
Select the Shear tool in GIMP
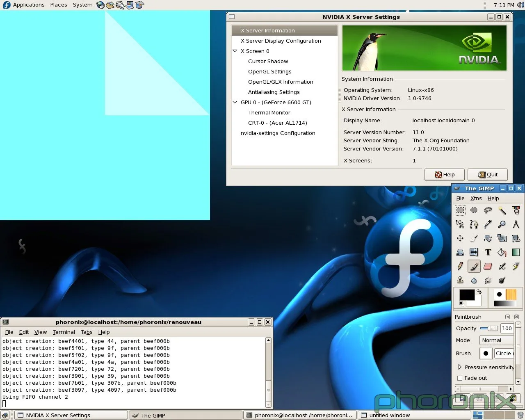point(516,238)
